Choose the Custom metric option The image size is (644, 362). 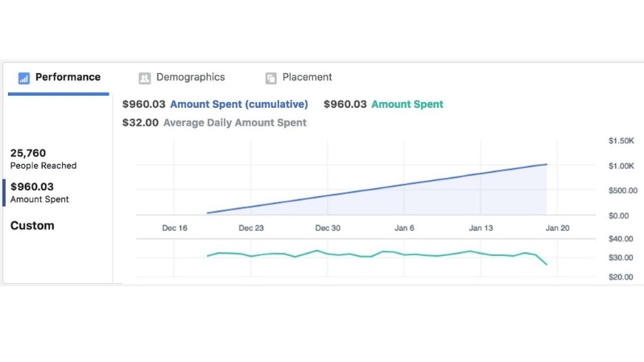click(x=32, y=226)
